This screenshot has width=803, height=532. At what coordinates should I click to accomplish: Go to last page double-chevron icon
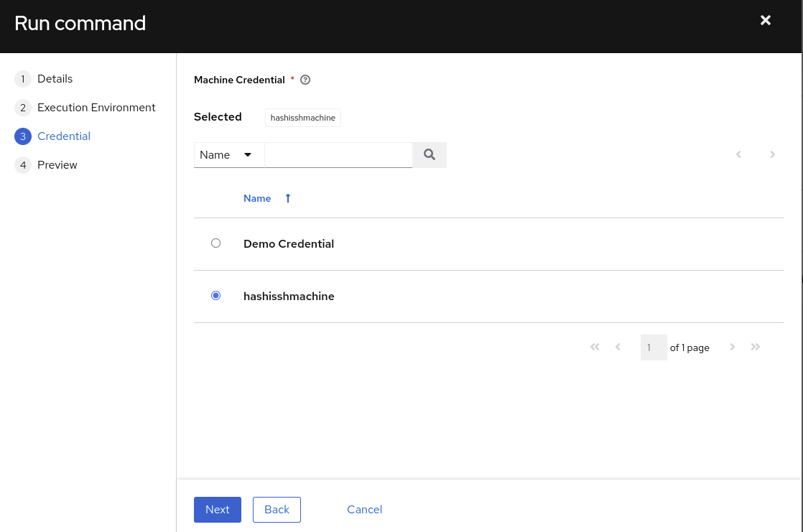coord(756,347)
